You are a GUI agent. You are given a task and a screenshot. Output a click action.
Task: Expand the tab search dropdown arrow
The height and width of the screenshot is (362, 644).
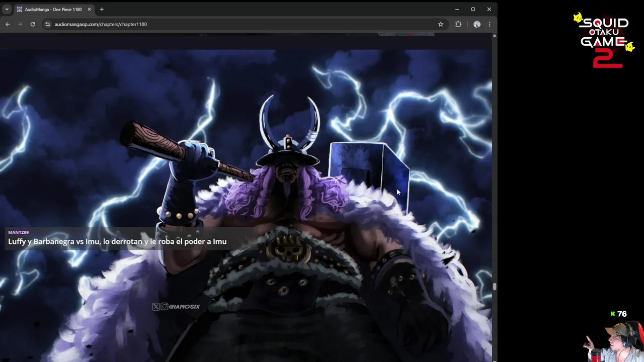pos(7,9)
